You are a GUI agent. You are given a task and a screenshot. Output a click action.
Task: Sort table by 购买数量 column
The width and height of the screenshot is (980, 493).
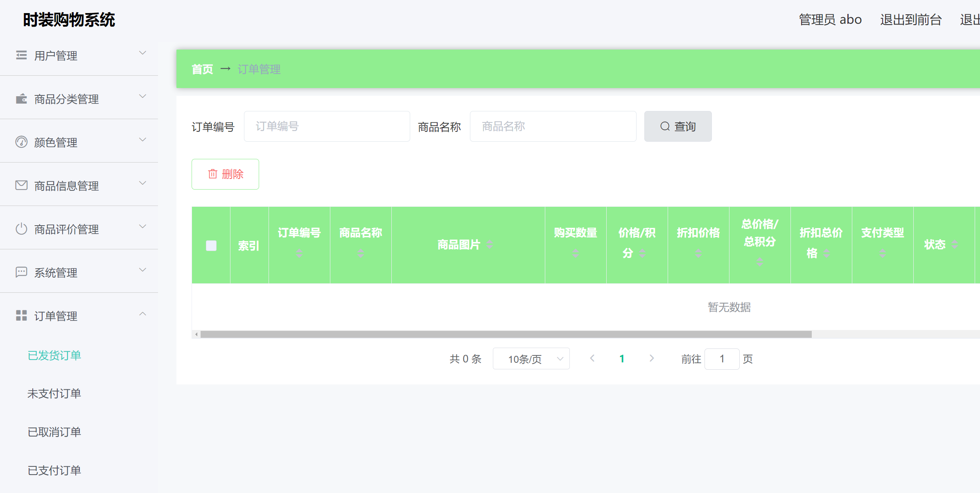coord(576,253)
